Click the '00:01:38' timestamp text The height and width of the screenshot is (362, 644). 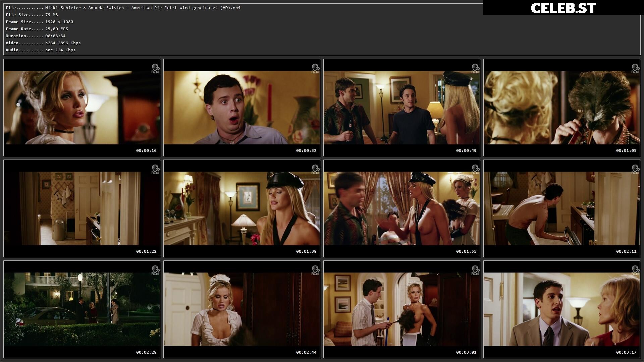point(306,251)
